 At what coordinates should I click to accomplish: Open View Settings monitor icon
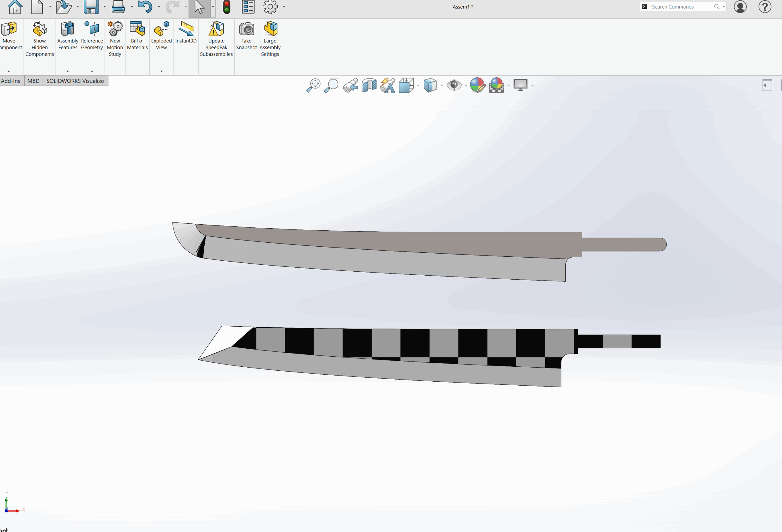pos(521,85)
